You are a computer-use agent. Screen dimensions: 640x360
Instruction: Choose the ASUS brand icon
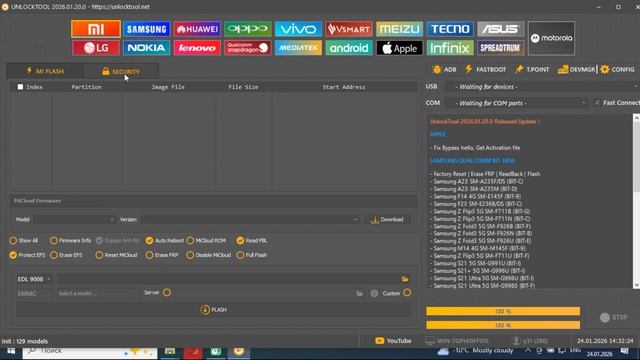(x=501, y=29)
